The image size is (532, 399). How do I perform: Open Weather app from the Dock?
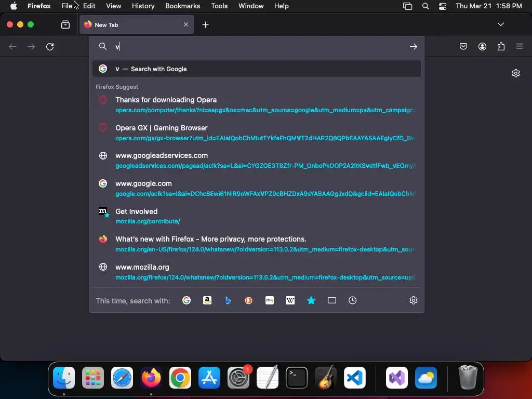pyautogui.click(x=426, y=378)
